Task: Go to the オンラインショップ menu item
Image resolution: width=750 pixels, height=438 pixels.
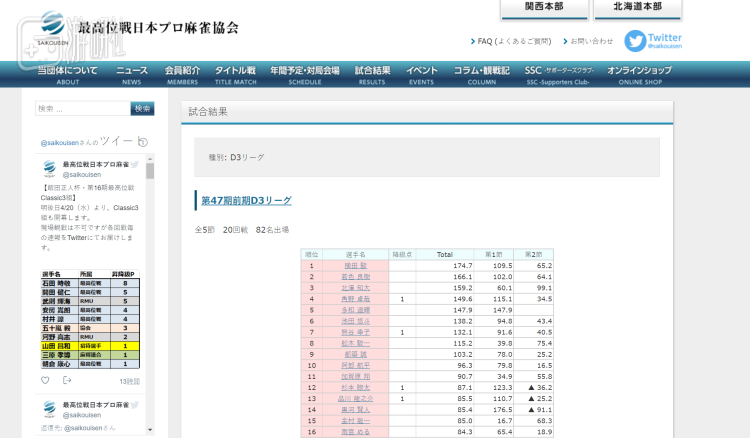Action: 640,75
